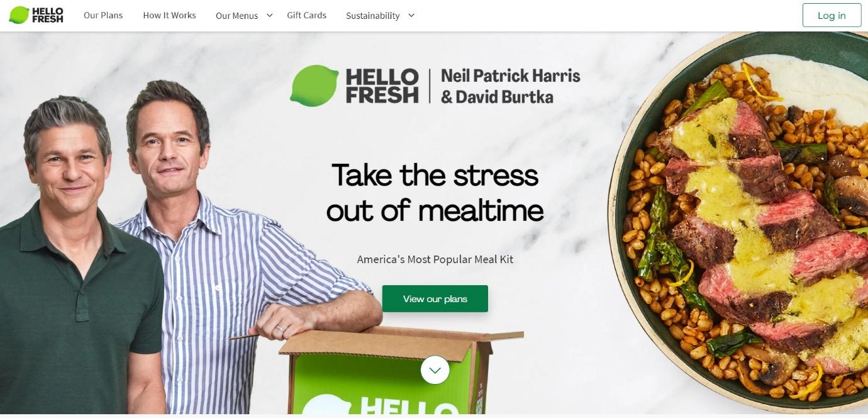Click the HELLO FRESH hero wordmark
Viewport: 868px width, 418px height.
click(x=382, y=86)
